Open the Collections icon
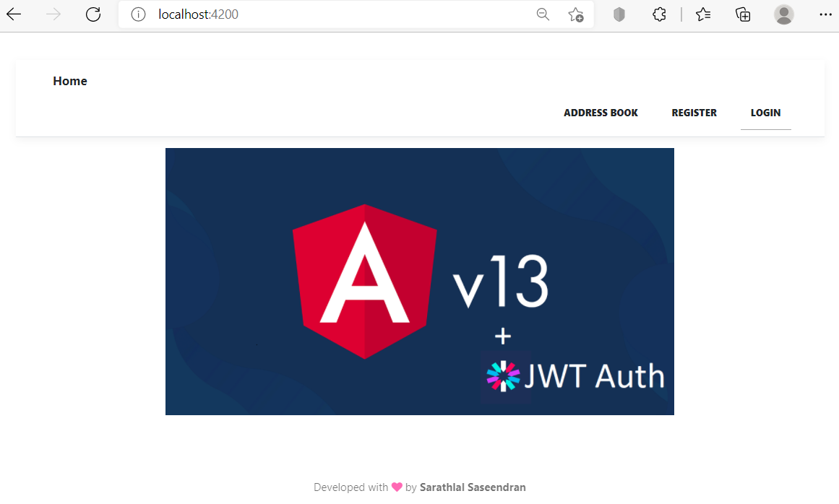 [743, 14]
